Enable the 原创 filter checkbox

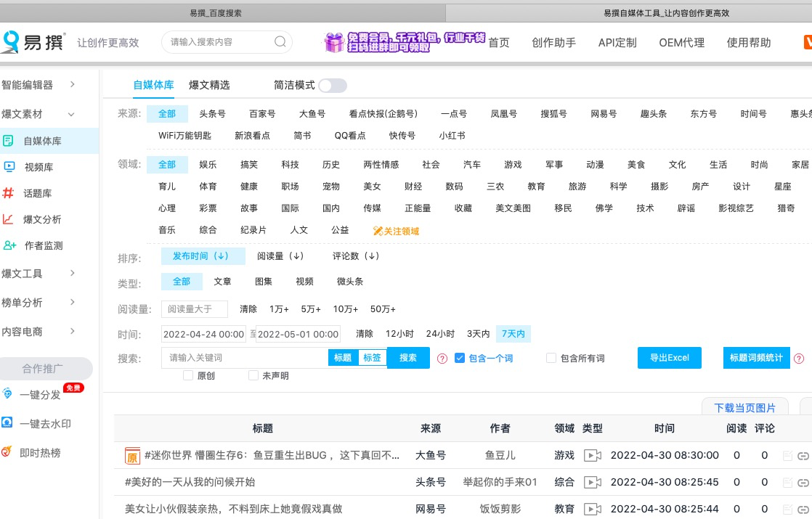pos(188,375)
